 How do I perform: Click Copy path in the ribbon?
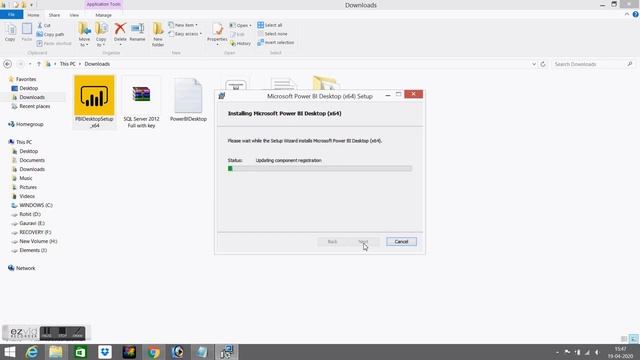tap(50, 34)
